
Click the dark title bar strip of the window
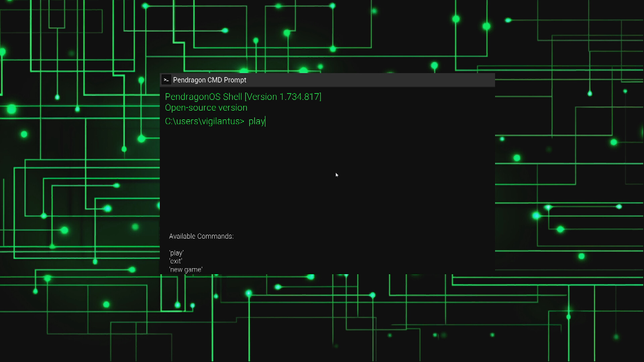369,80
